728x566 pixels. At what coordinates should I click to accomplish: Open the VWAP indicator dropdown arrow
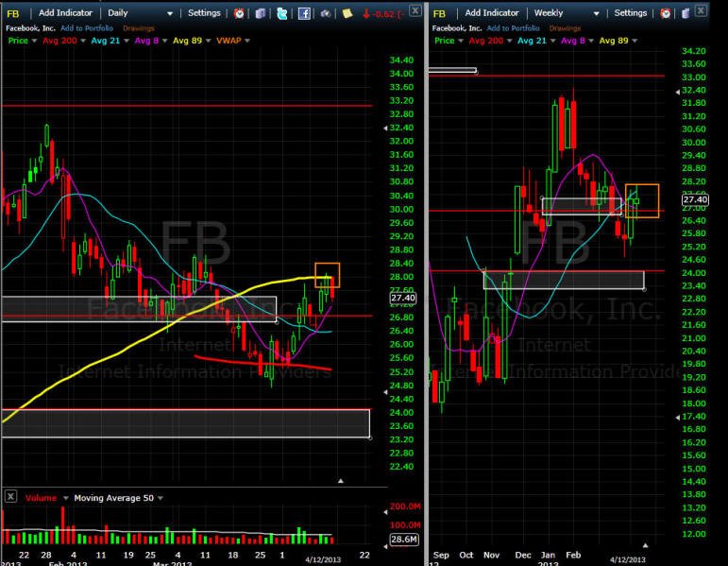point(247,41)
